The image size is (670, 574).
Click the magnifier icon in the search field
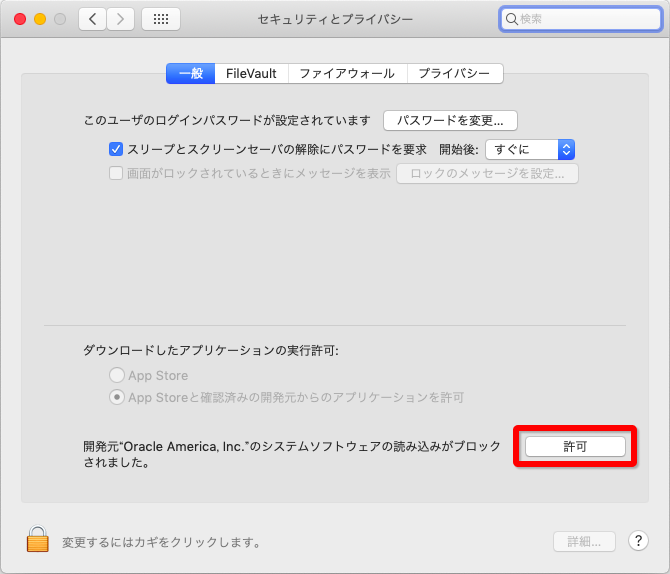tap(511, 19)
